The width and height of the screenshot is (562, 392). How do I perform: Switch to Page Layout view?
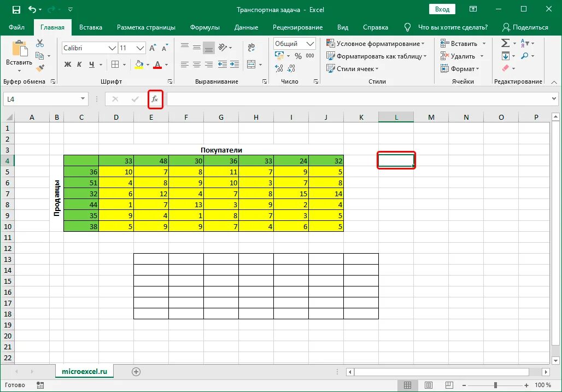pos(428,385)
